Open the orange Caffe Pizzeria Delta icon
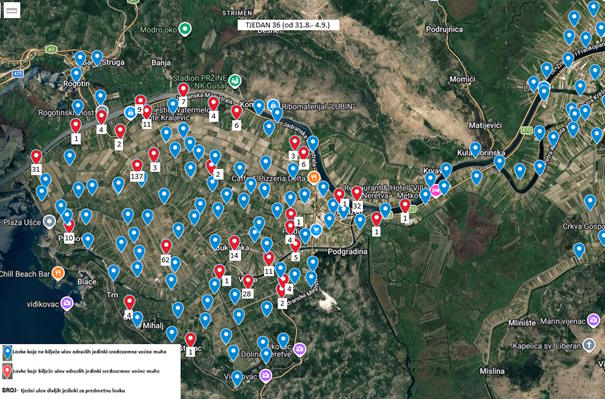The height and width of the screenshot is (399, 605). (314, 178)
